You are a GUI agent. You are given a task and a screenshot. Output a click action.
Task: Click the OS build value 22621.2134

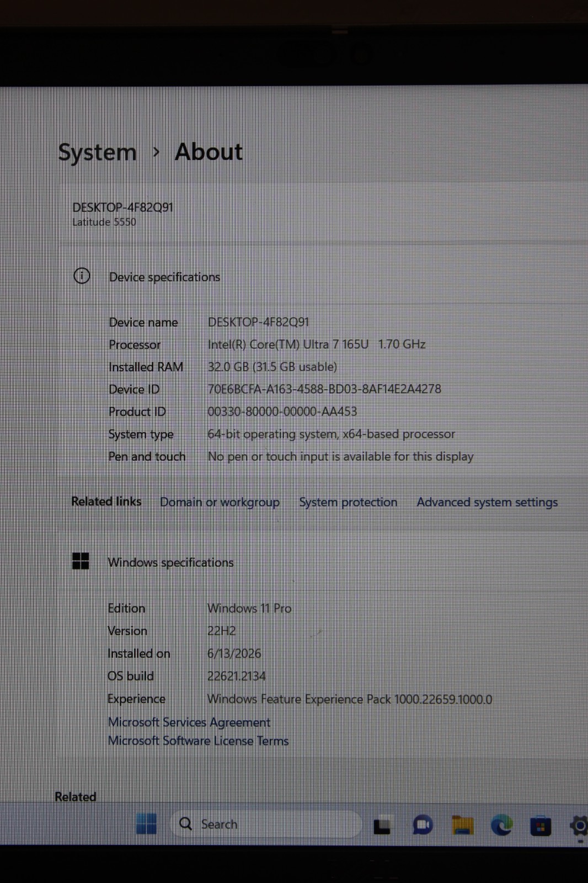236,676
